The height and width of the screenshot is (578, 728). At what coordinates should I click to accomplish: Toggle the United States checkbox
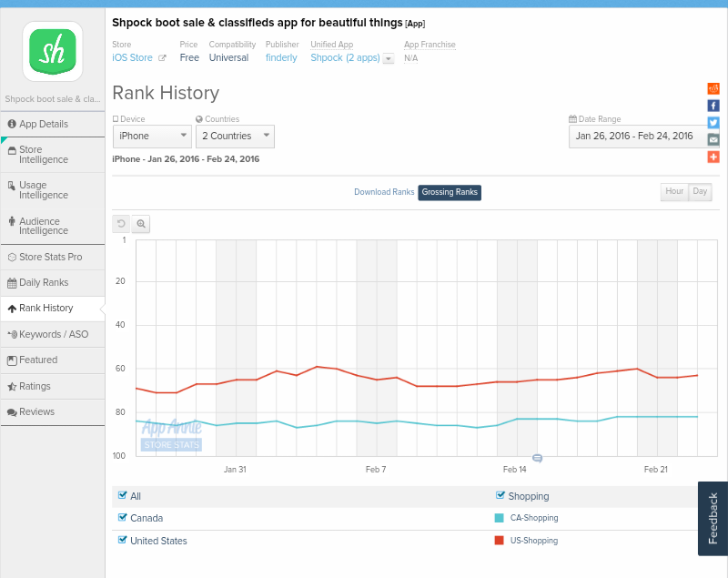point(123,540)
